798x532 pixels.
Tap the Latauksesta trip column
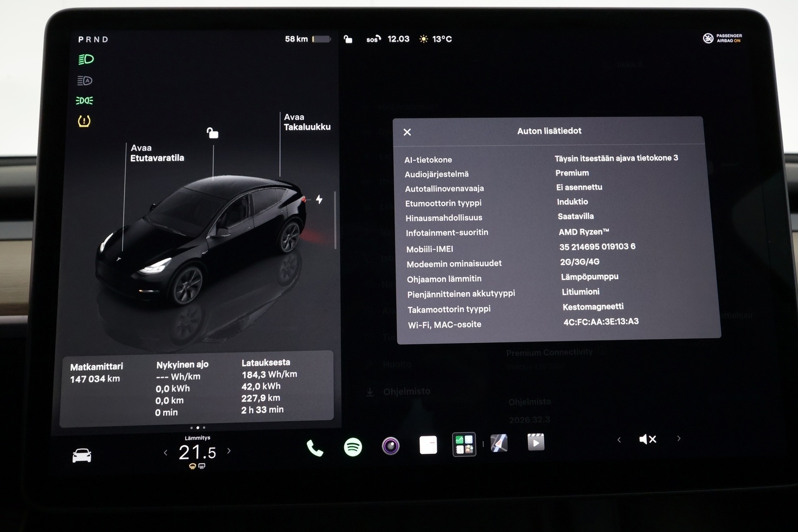coord(269,386)
